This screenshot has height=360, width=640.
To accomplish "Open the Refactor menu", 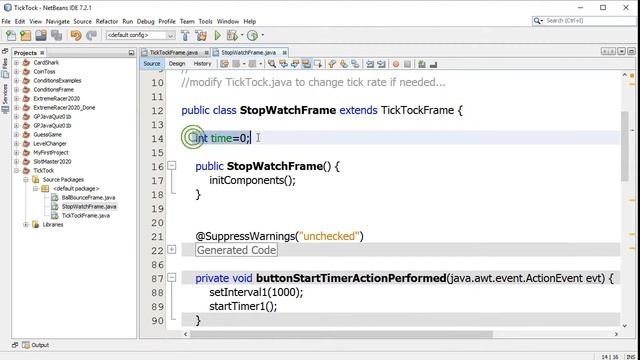I will point(107,21).
